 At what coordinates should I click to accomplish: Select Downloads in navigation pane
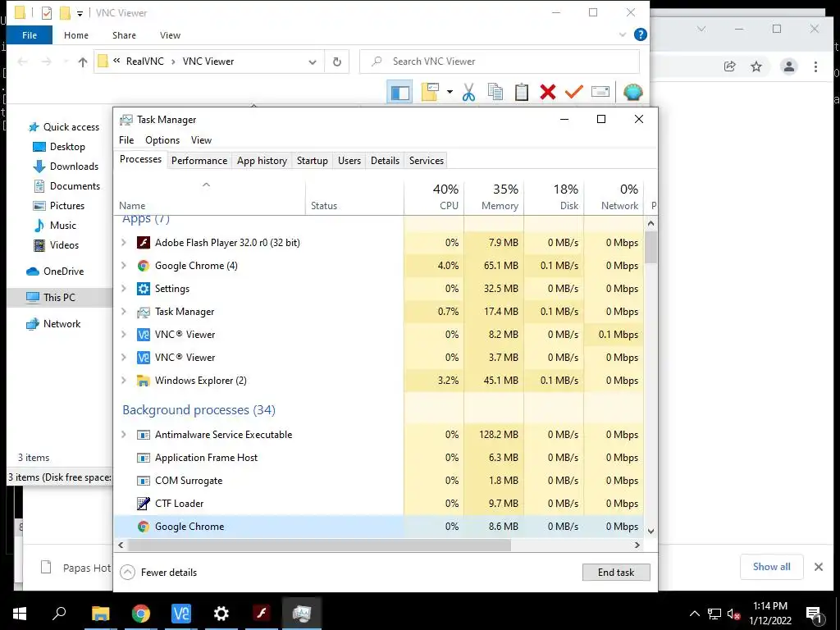tap(66, 167)
